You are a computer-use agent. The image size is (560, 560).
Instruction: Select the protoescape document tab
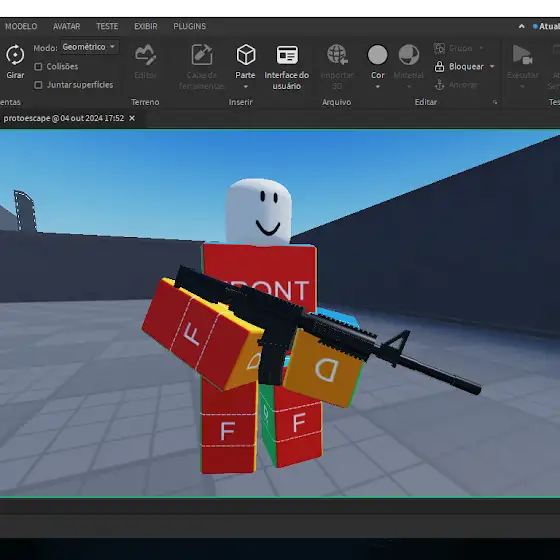click(x=64, y=118)
